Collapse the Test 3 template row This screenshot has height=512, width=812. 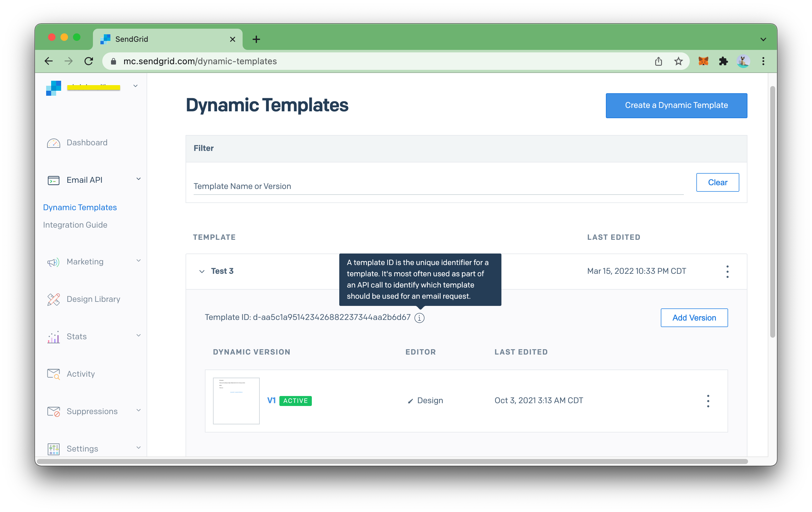pyautogui.click(x=202, y=272)
